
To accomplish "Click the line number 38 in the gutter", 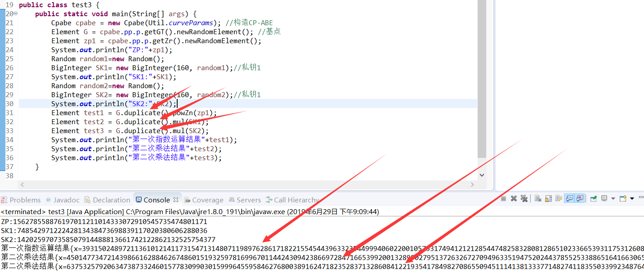I will coord(9,176).
